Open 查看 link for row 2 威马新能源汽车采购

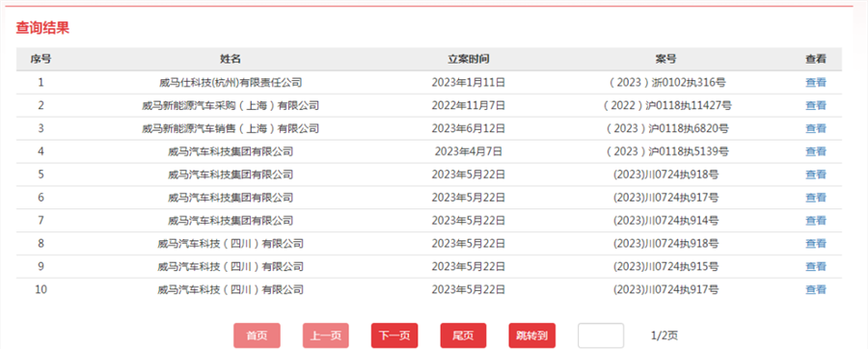(815, 106)
